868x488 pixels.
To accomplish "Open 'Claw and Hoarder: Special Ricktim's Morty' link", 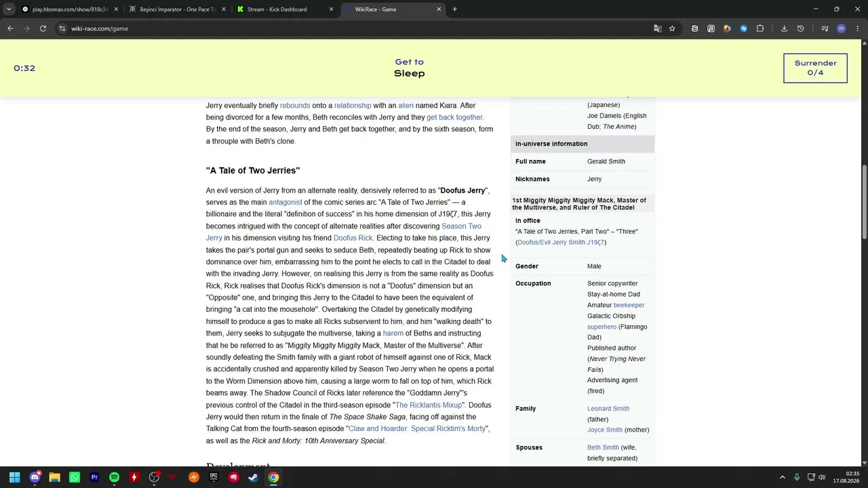I will 417,429.
